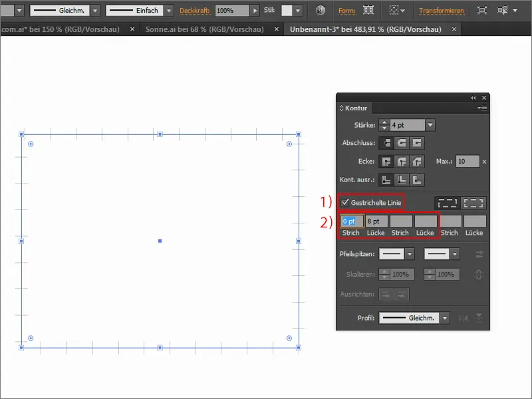This screenshot has width=532, height=399.
Task: Open the Deckkraft link
Action: coord(194,11)
